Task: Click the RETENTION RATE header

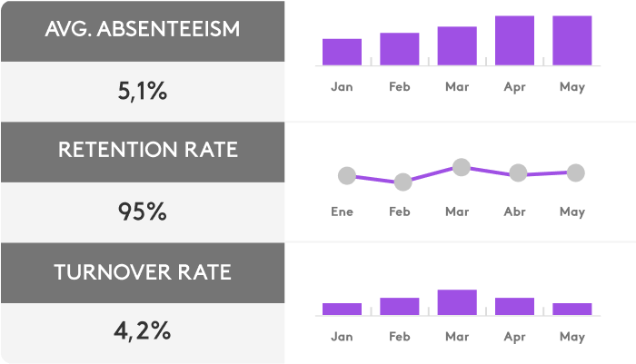Action: coord(143,151)
